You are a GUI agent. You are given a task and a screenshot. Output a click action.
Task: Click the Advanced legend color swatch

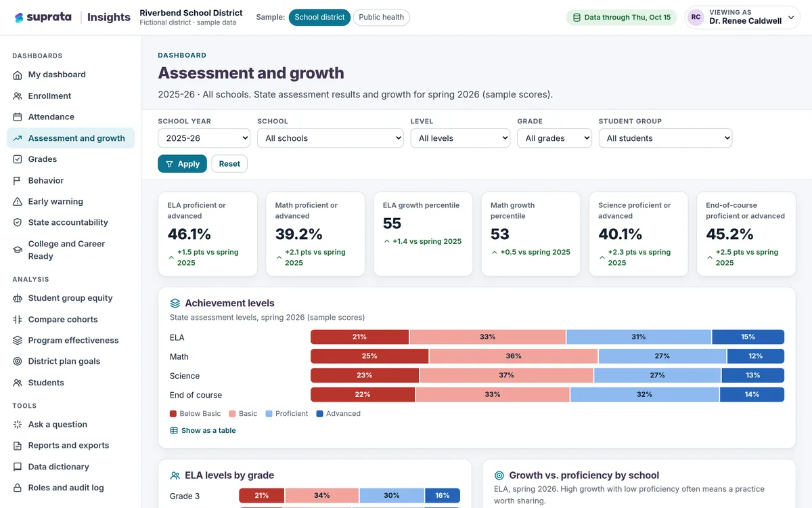[319, 414]
